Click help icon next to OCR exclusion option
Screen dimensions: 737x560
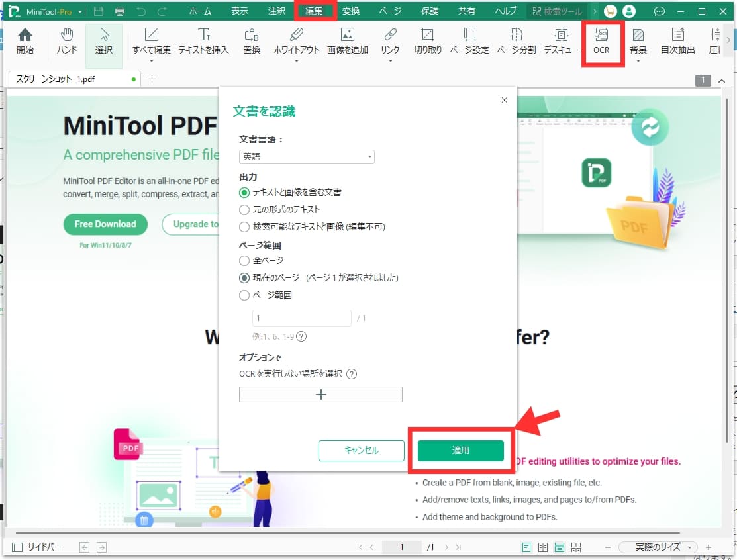(351, 374)
